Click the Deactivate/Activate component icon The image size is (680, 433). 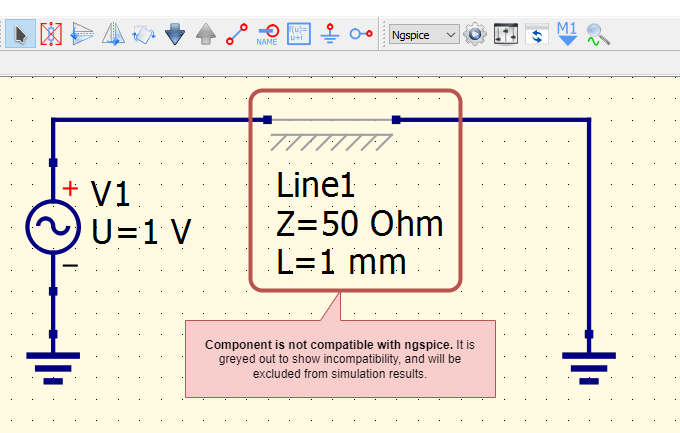51,34
